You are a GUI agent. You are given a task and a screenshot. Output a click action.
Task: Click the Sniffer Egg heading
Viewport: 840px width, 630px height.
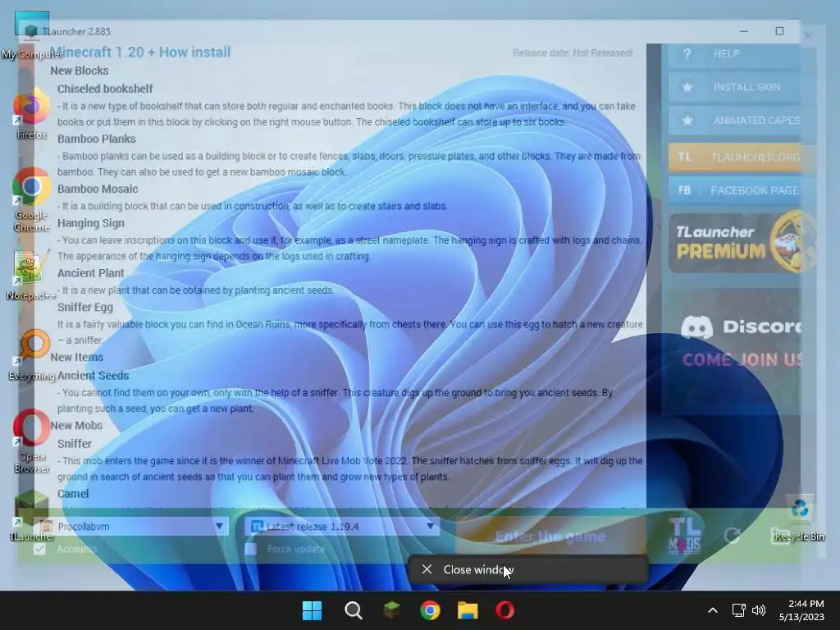tap(85, 307)
